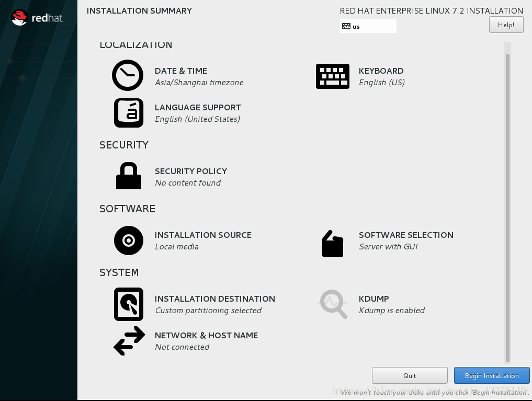
Task: Open the KDUMP label
Action: point(374,299)
